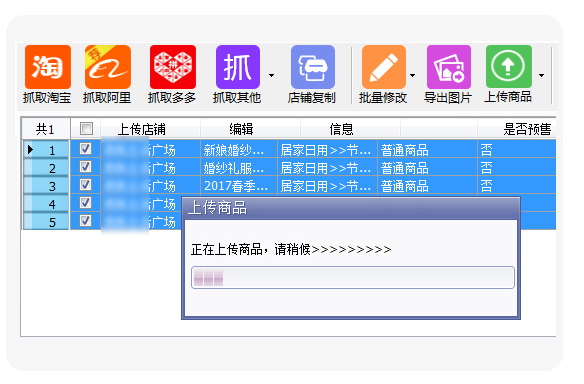Select row header number 3
584x384 pixels.
[46, 185]
